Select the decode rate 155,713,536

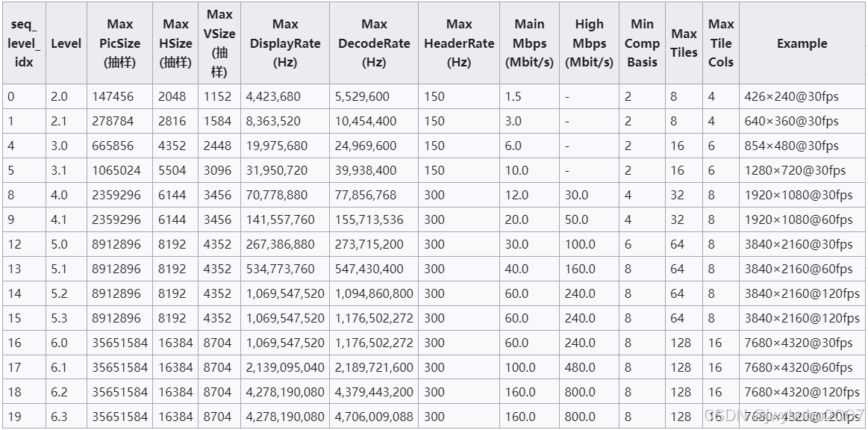(x=369, y=219)
